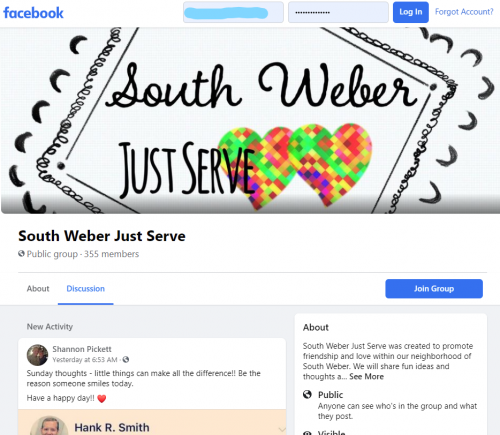Click the Log In button

point(411,12)
